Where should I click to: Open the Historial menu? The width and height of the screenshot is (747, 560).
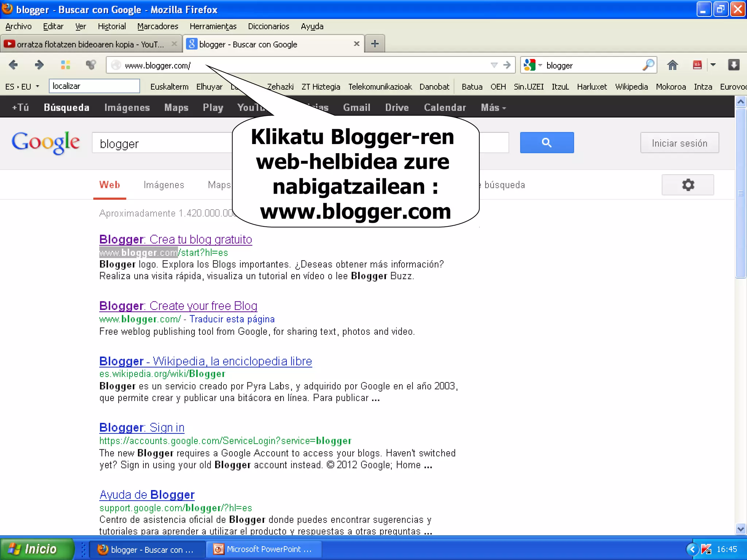112,26
